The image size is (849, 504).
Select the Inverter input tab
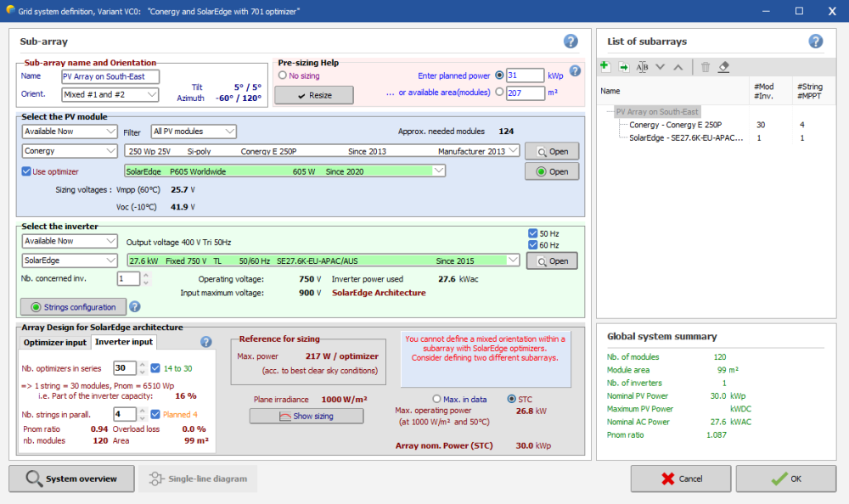point(124,342)
